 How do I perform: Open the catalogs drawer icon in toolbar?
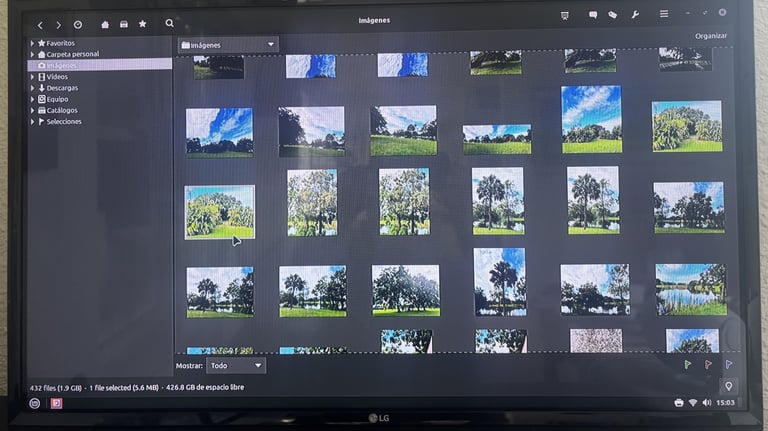coord(124,24)
